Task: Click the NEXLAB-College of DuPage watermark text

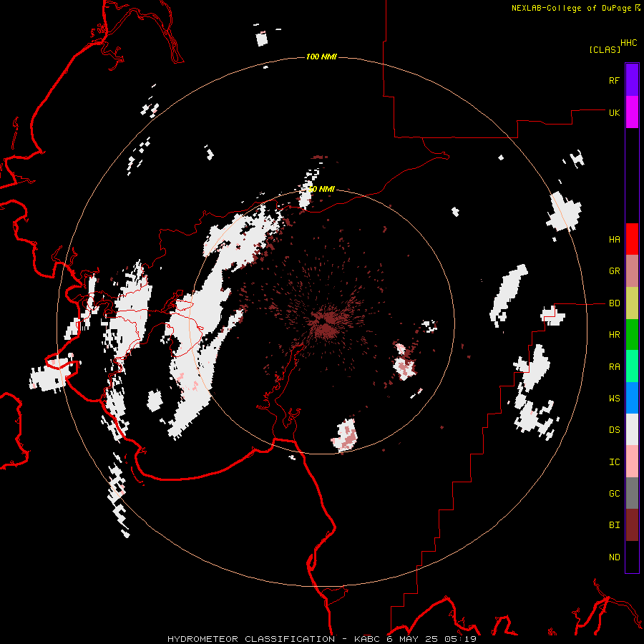Action: pyautogui.click(x=571, y=8)
